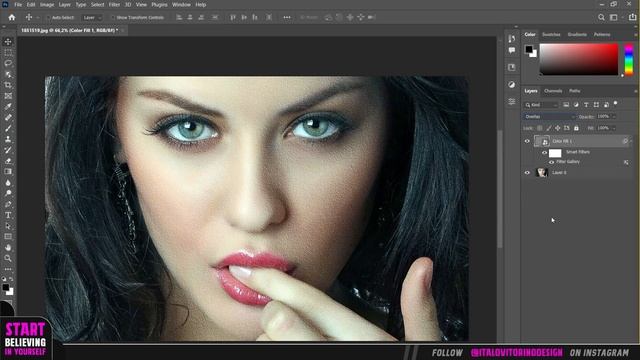Open the Overlay blend mode dropdown
The height and width of the screenshot is (360, 640).
pyautogui.click(x=549, y=117)
